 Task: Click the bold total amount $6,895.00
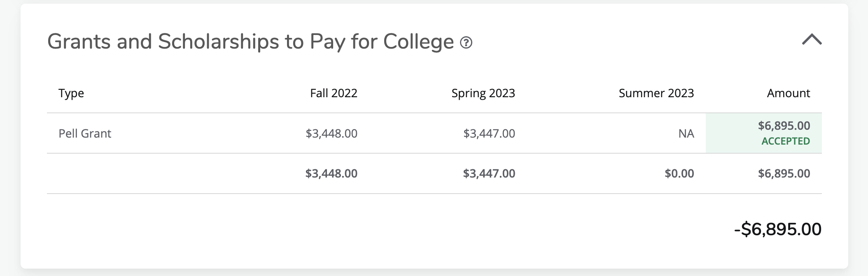click(784, 173)
